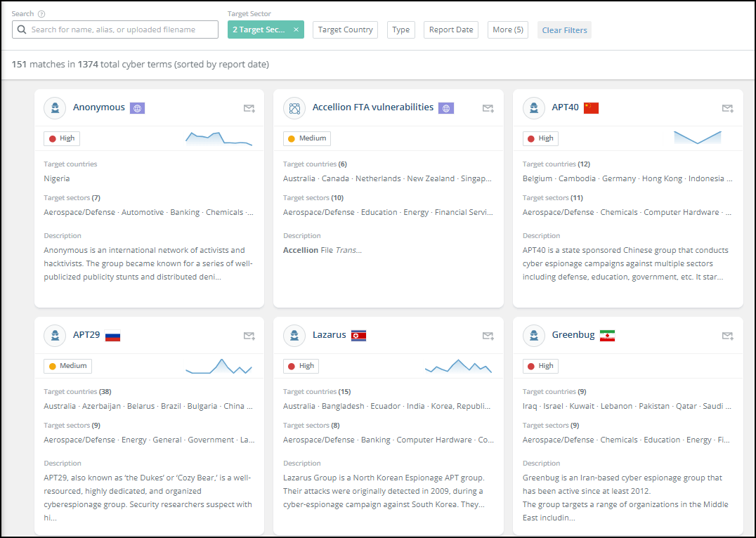756x538 pixels.
Task: Open the Accellion FTA vulnerabilities title link
Action: tap(373, 107)
